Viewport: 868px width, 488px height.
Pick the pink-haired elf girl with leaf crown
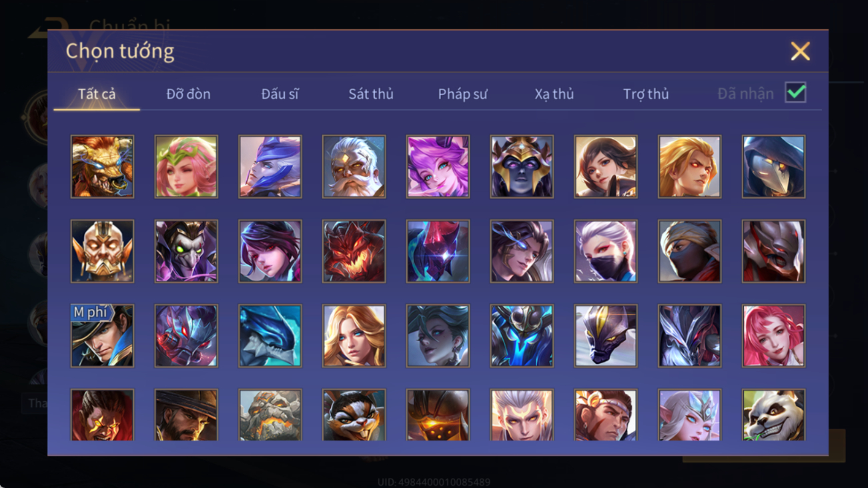[x=186, y=166]
